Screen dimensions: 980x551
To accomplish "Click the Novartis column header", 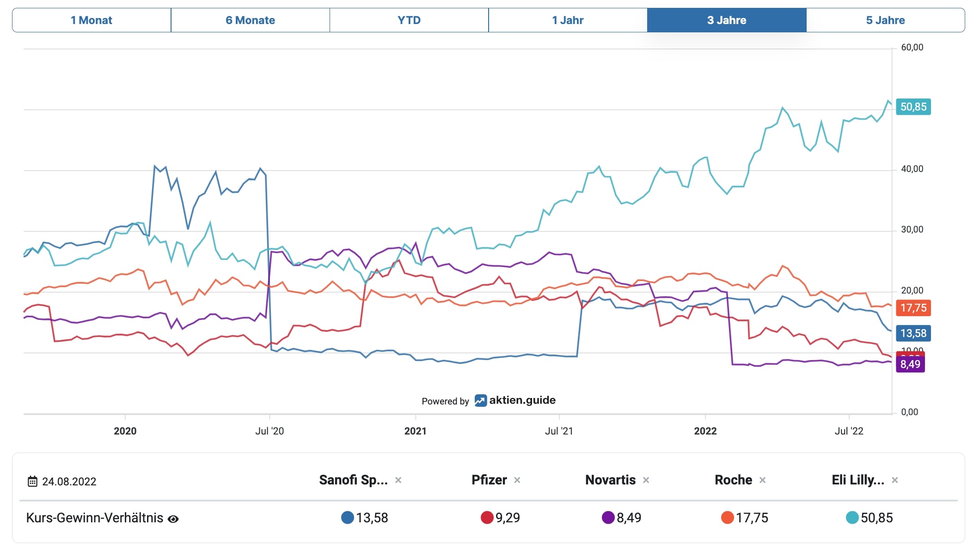I will (x=610, y=480).
